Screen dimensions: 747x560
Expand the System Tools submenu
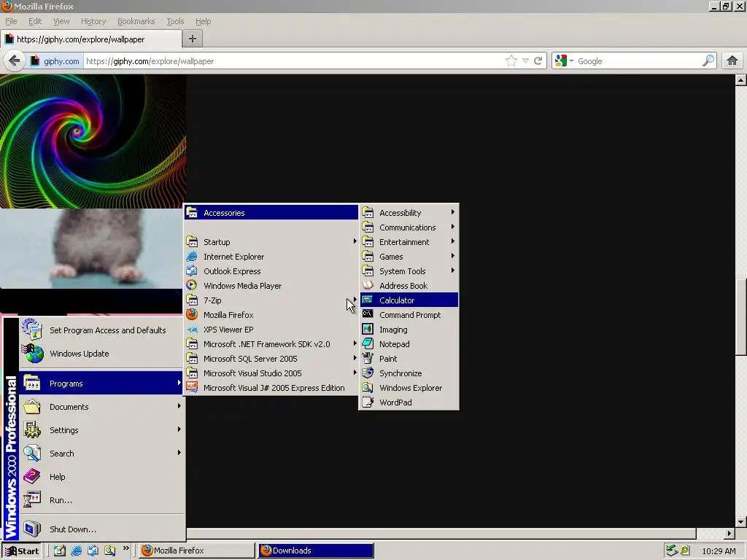pos(452,271)
